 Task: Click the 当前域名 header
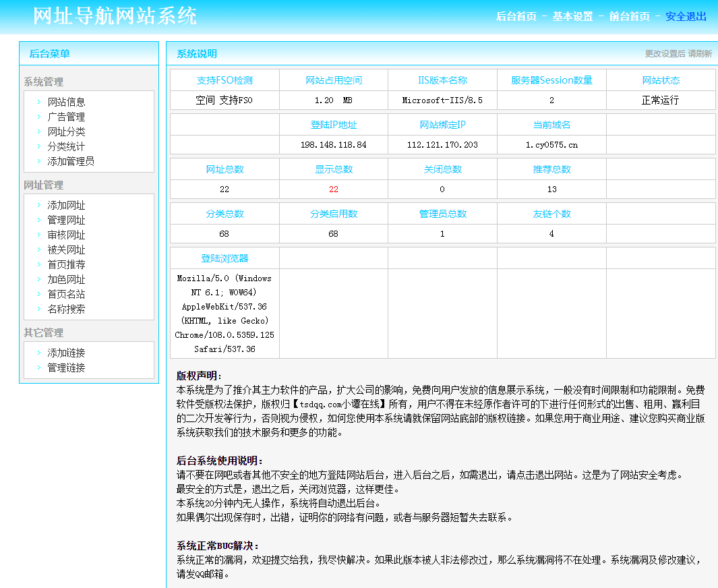(x=551, y=125)
